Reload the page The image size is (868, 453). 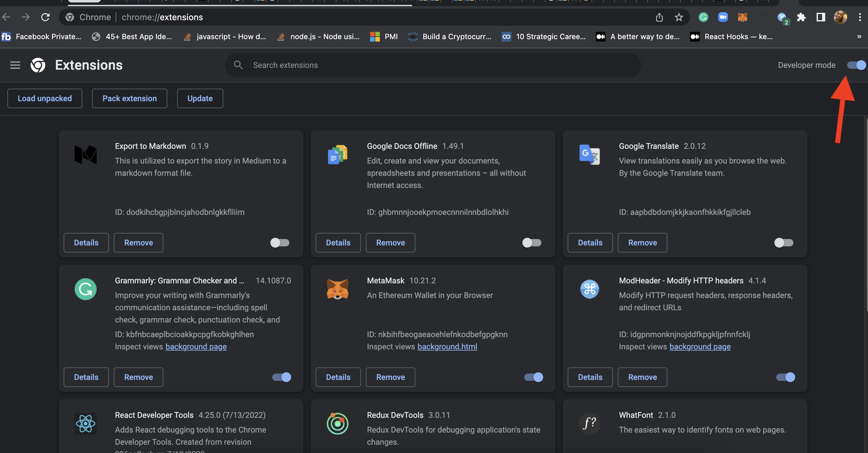tap(46, 17)
